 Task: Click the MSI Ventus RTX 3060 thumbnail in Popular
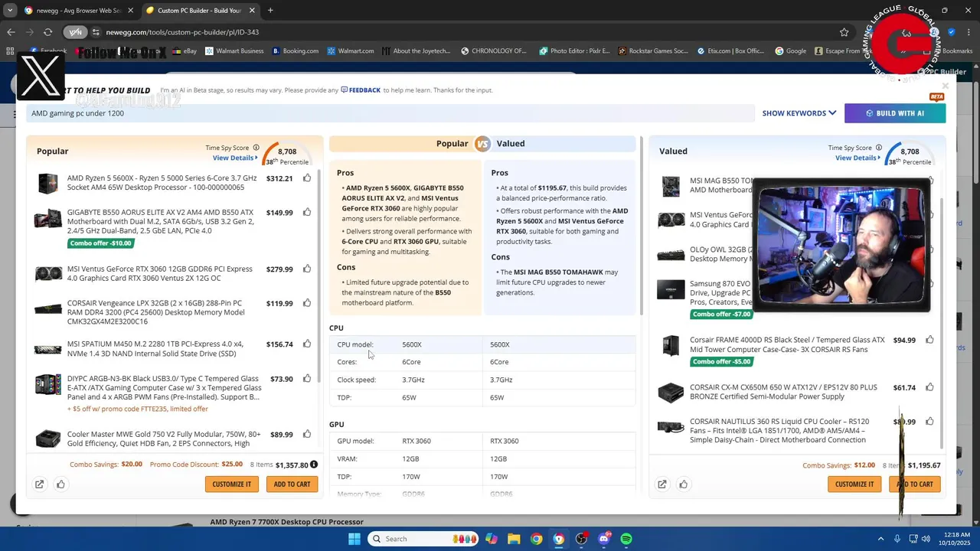[x=47, y=273]
